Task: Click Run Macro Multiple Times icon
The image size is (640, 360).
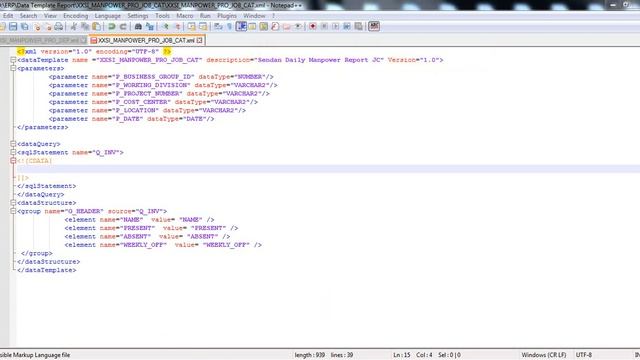Action: tap(347, 27)
